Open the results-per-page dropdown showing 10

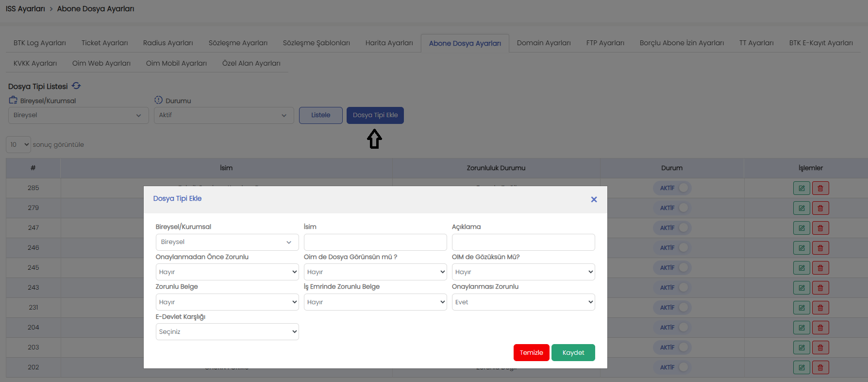point(18,144)
